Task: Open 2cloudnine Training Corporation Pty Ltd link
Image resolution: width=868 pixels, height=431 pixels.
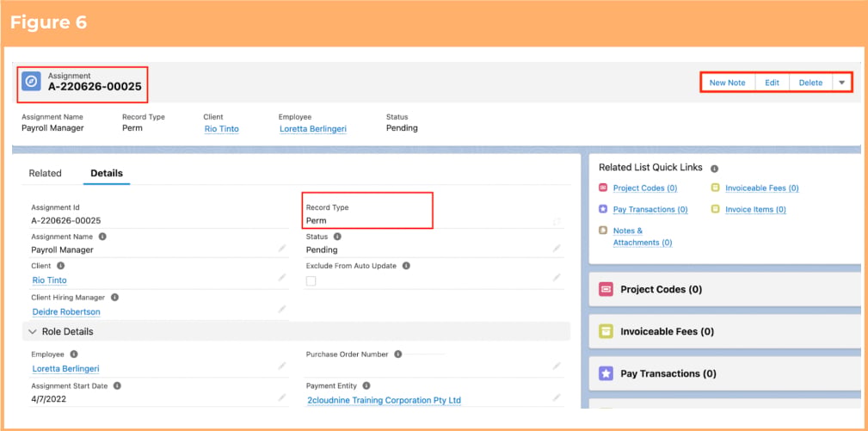Action: pyautogui.click(x=385, y=400)
